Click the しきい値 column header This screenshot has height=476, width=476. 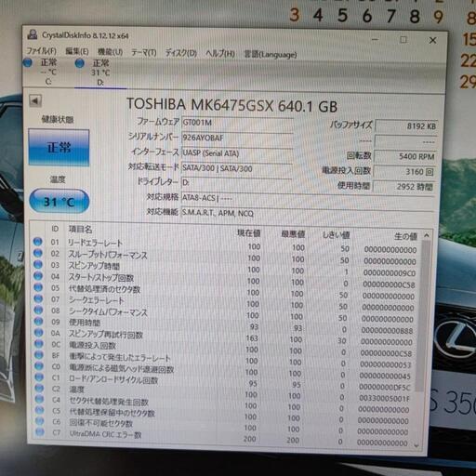coord(337,235)
